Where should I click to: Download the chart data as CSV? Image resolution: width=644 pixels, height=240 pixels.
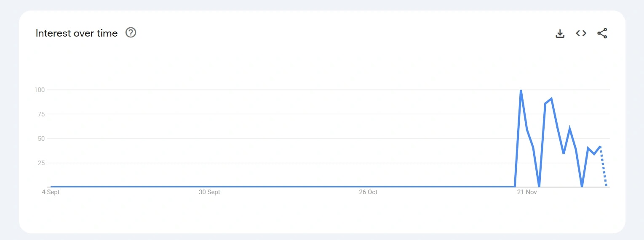[560, 34]
